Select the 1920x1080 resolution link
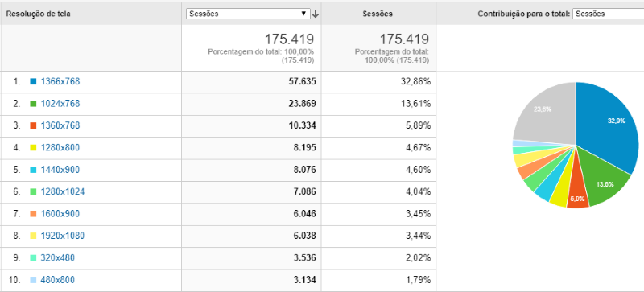This screenshot has height=292, width=644. pyautogui.click(x=63, y=236)
